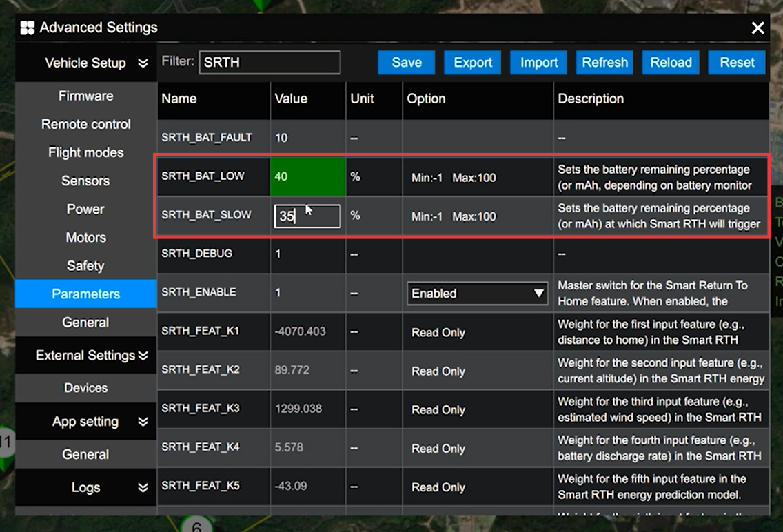Open the SRTH_ENABLE Enabled dropdown
Viewport: 783px width, 532px height.
pos(477,294)
